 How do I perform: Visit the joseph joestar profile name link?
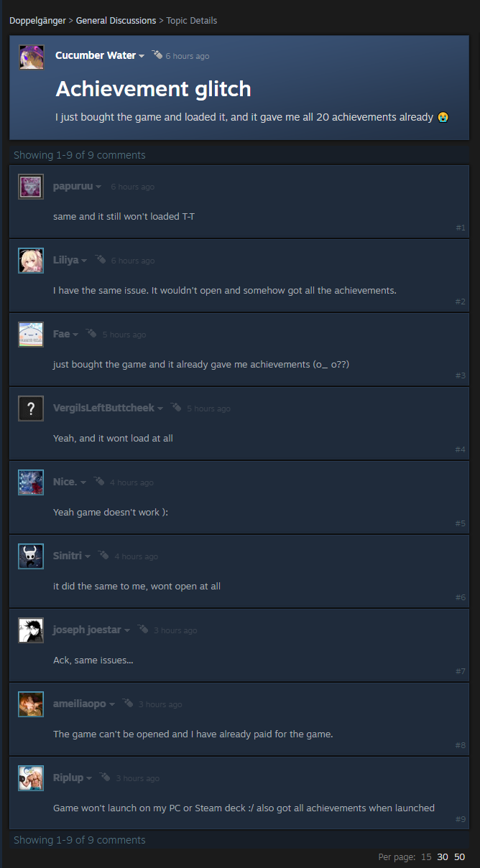[x=87, y=630]
